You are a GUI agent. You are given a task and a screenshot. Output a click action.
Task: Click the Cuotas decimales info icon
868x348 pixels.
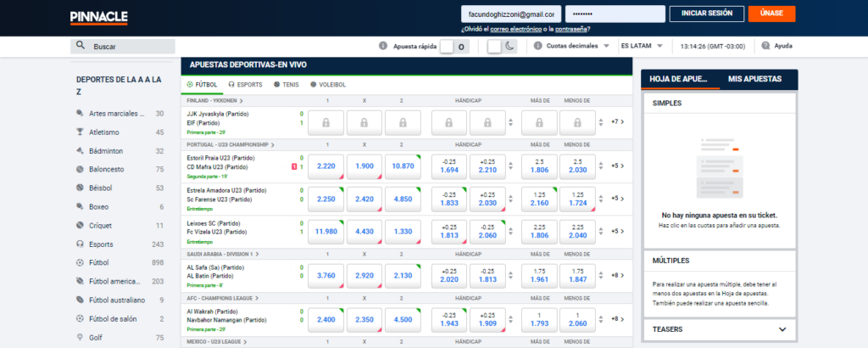[537, 46]
